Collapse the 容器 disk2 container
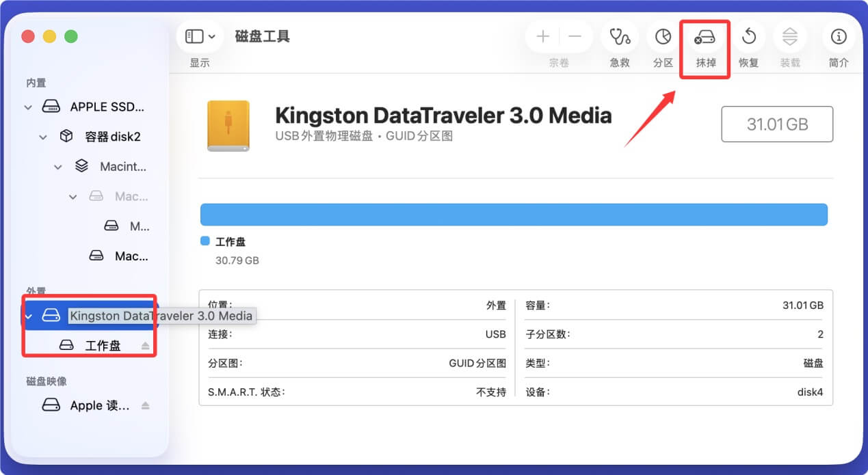This screenshot has width=868, height=475. (43, 137)
